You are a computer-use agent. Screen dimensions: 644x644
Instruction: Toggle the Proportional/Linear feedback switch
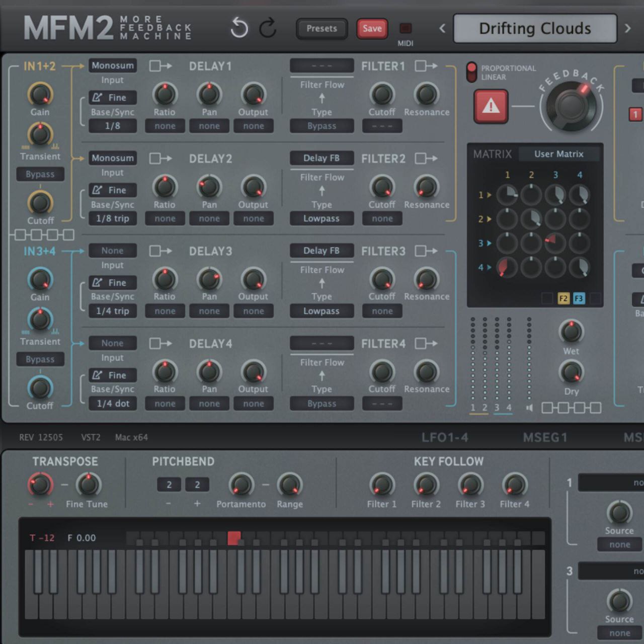point(471,72)
